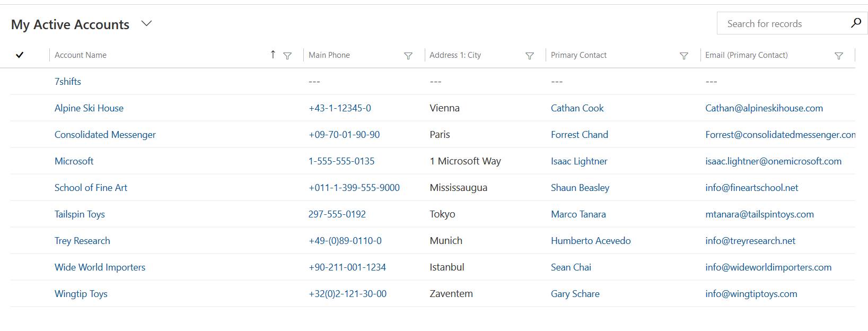
Task: Open the Alpine Ski House account
Action: click(x=89, y=108)
